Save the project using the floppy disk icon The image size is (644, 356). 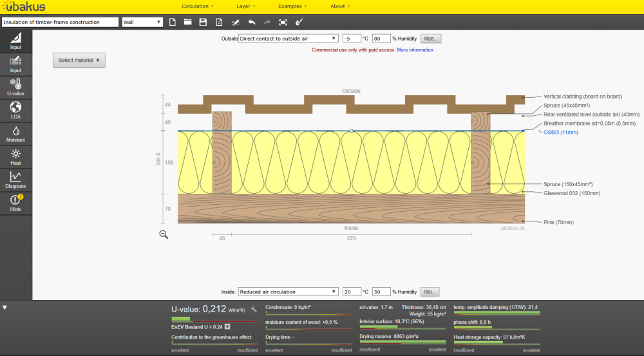tap(203, 22)
